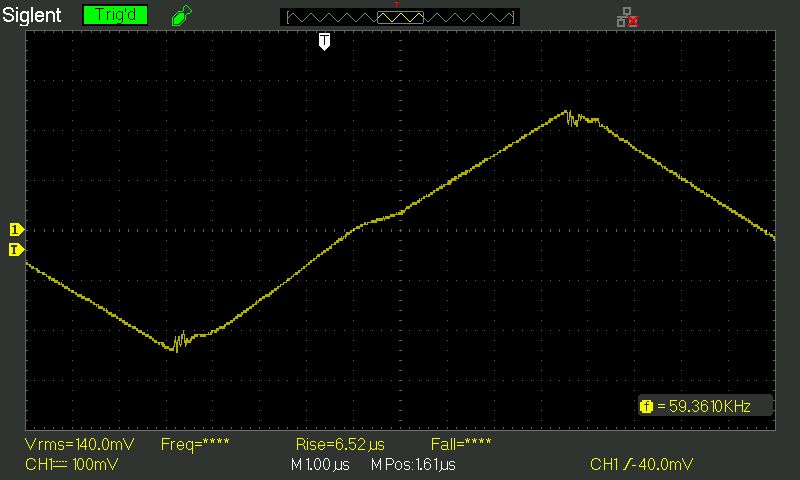The image size is (800, 480).
Task: Click the M Pos:1.61µs position readout
Action: click(x=413, y=464)
